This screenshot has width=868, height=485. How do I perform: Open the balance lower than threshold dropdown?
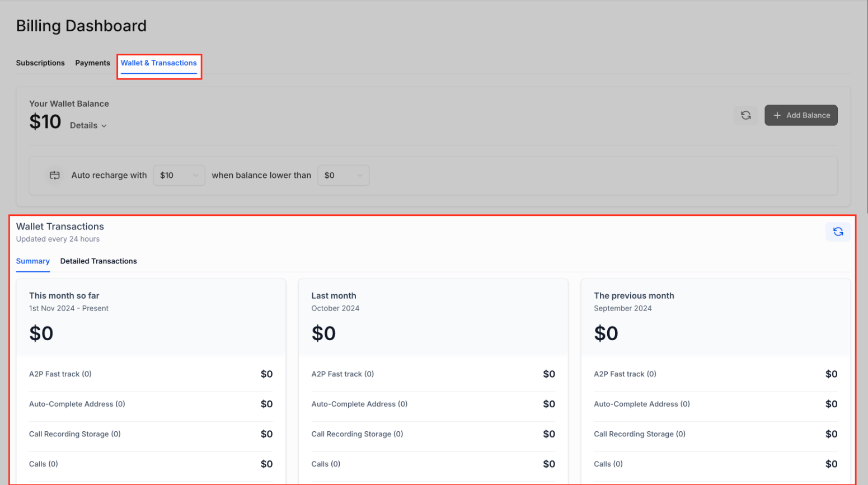tap(343, 175)
